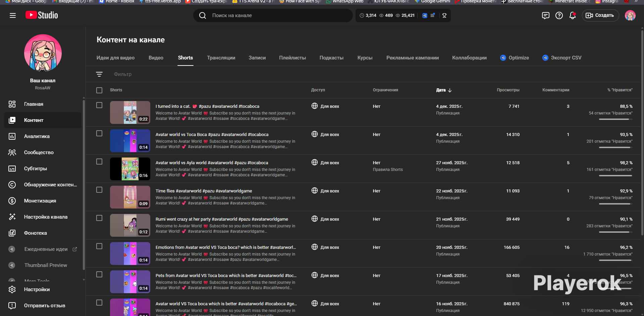
Task: Open the comments feedback icon in header
Action: coord(546,15)
